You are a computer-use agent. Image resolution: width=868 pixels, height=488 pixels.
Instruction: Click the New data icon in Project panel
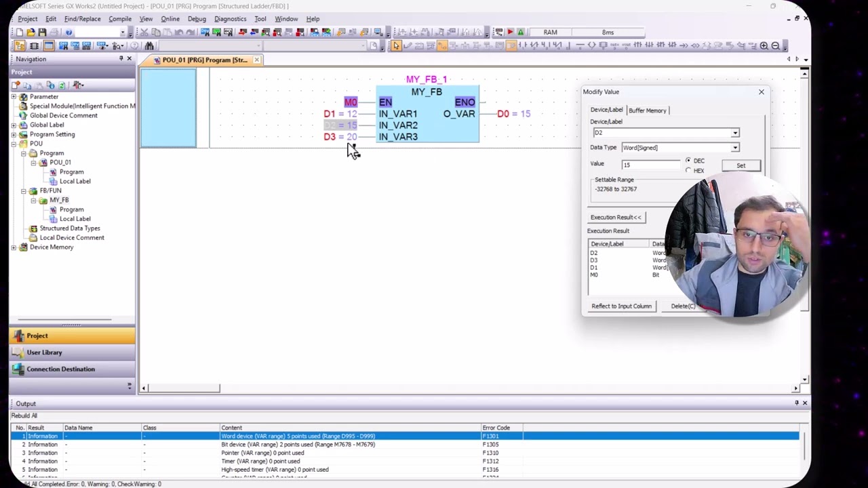click(16, 85)
